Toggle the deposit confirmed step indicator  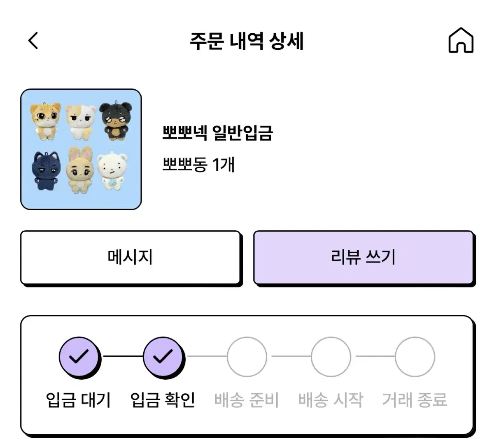coord(163,357)
